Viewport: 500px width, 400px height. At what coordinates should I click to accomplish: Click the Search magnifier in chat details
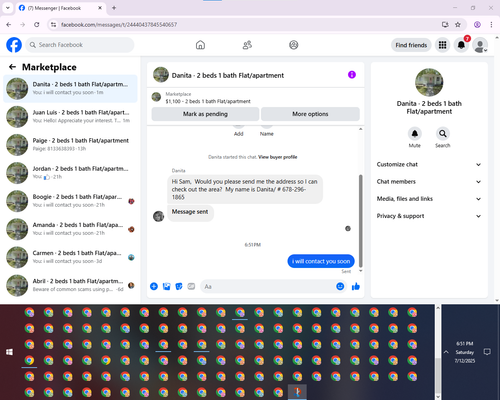(x=443, y=134)
